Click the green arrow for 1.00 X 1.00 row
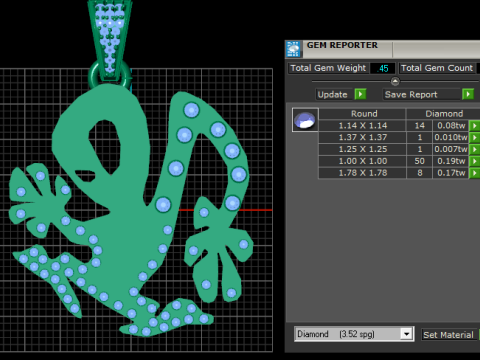The width and height of the screenshot is (480, 360). (474, 161)
